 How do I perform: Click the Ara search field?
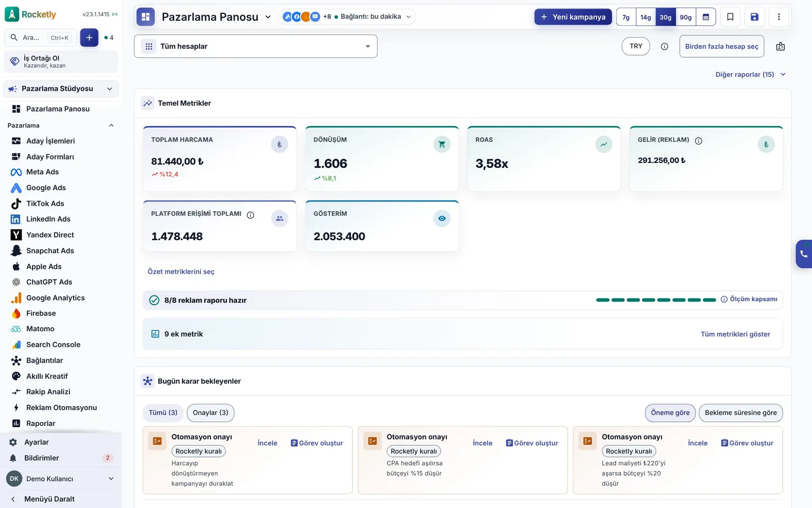click(x=41, y=37)
